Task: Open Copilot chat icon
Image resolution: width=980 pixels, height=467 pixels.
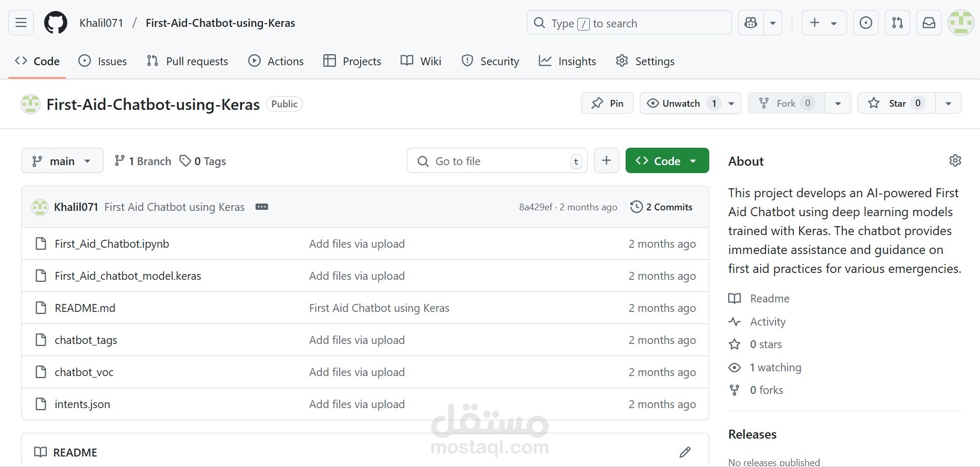Action: point(751,23)
